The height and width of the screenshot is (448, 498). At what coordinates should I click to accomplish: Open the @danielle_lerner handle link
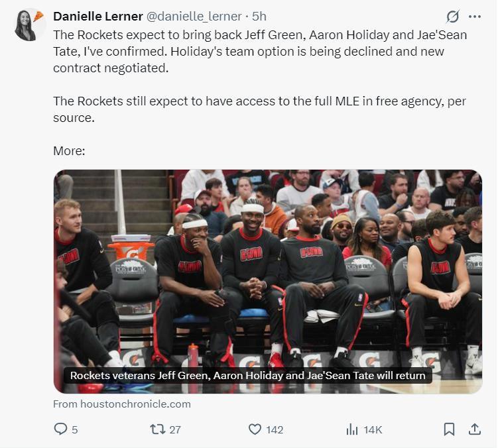[x=194, y=17]
